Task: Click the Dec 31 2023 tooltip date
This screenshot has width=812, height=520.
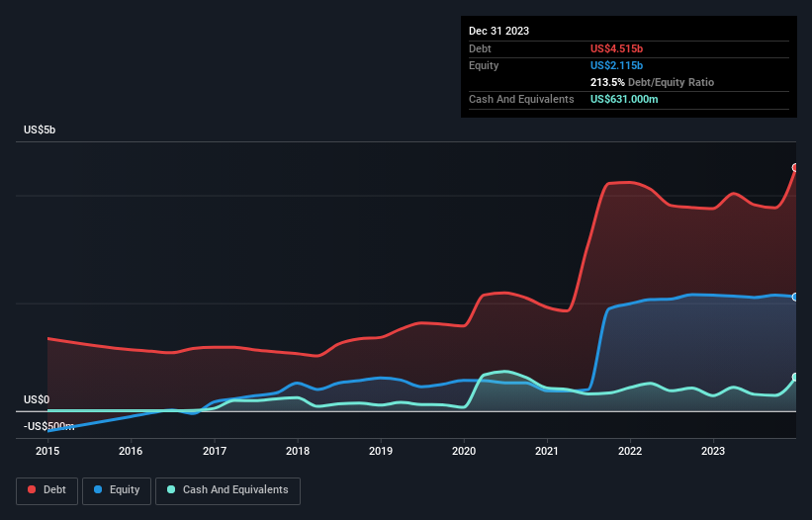Action: [498, 31]
